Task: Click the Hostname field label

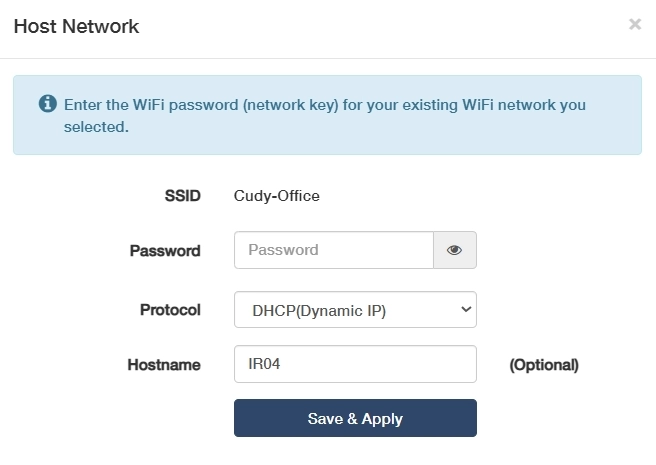Action: (x=164, y=365)
